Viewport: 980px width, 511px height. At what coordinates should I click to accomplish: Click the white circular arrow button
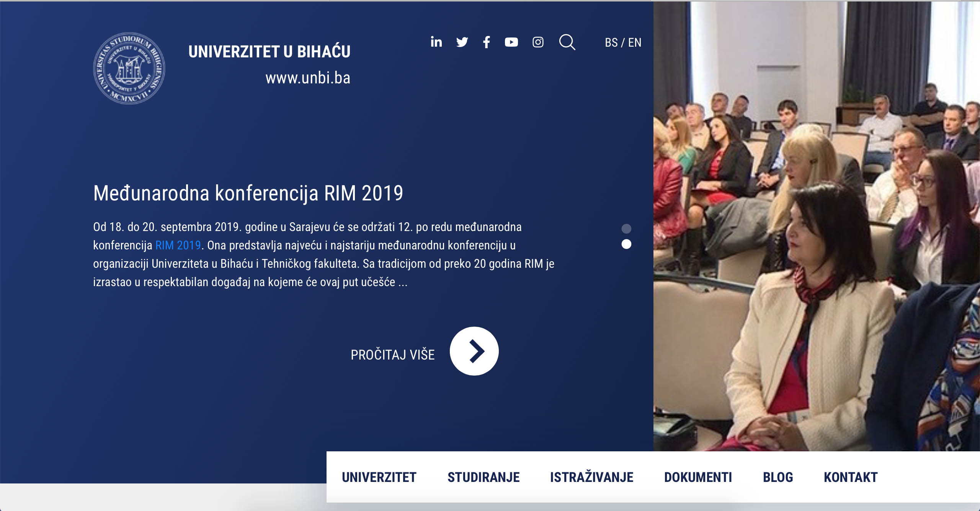tap(474, 351)
